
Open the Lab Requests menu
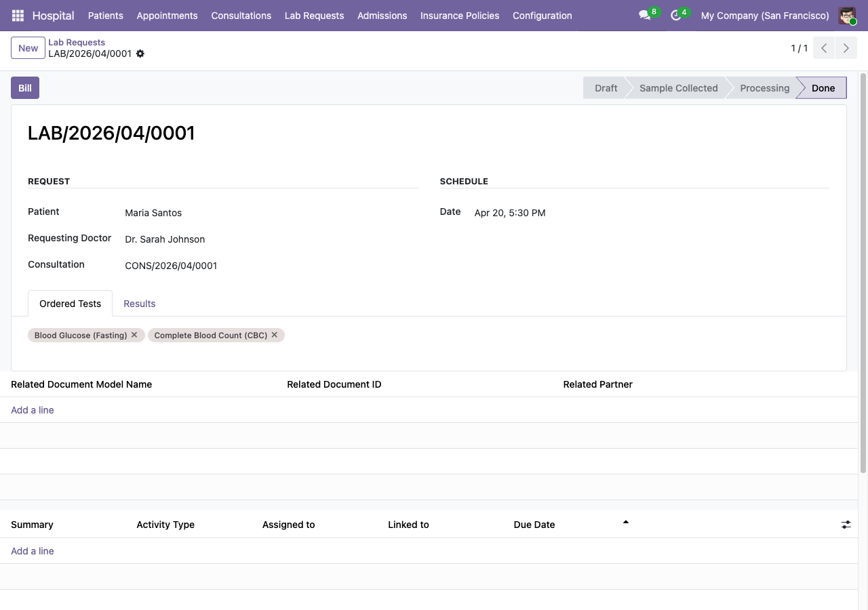(314, 16)
